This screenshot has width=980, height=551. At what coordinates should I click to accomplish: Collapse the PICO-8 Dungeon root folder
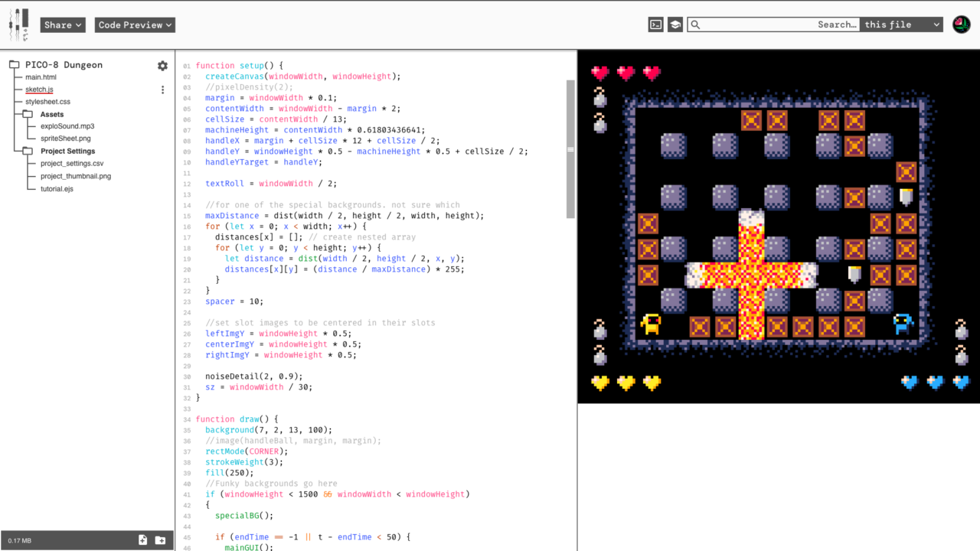pyautogui.click(x=15, y=65)
